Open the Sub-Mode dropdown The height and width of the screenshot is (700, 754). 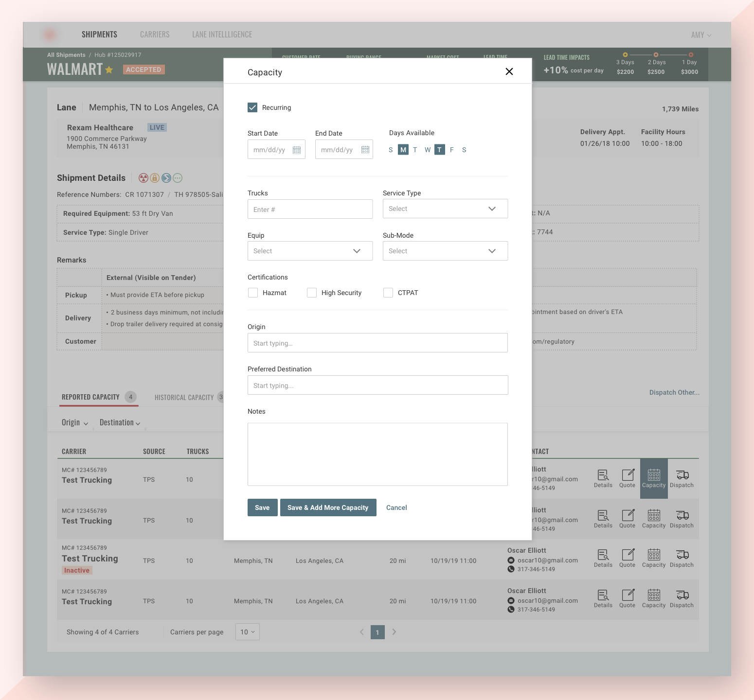[445, 251]
